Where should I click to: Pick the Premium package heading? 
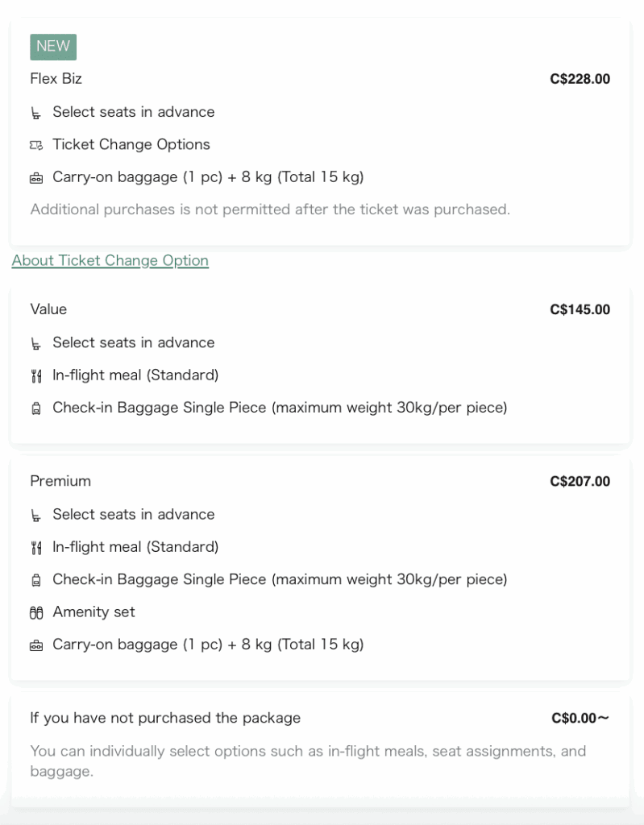(60, 481)
